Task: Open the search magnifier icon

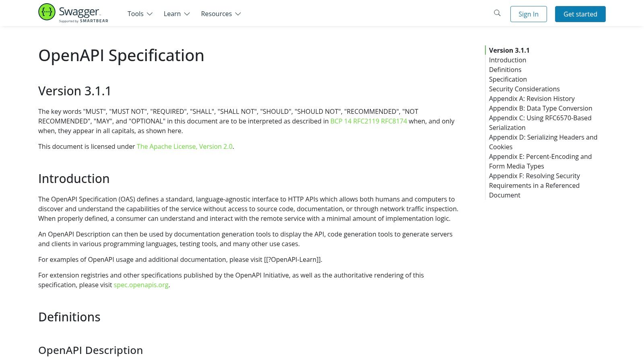Action: tap(497, 13)
